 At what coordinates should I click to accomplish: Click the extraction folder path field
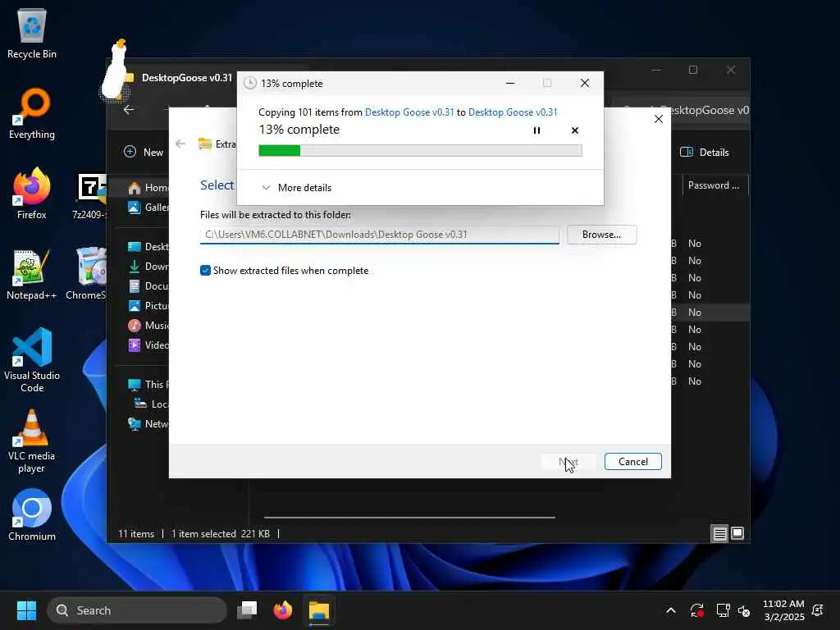(x=379, y=235)
